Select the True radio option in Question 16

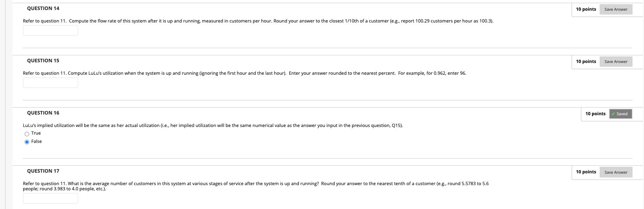point(27,134)
